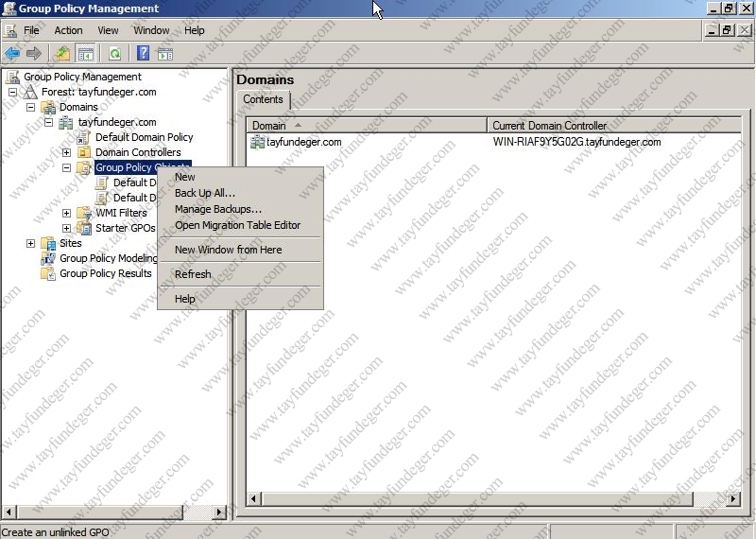Image resolution: width=756 pixels, height=539 pixels.
Task: Expand the Starter GPOs node
Action: (66, 228)
